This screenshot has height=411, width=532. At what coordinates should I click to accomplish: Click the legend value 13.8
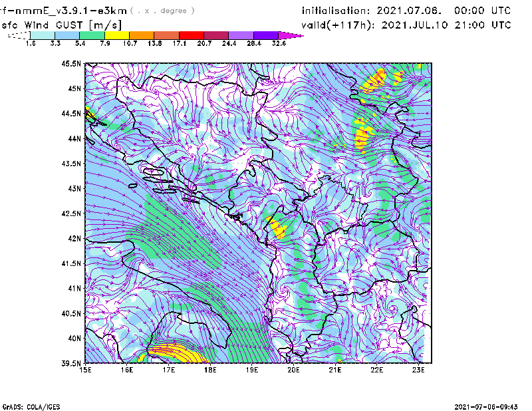click(x=155, y=43)
